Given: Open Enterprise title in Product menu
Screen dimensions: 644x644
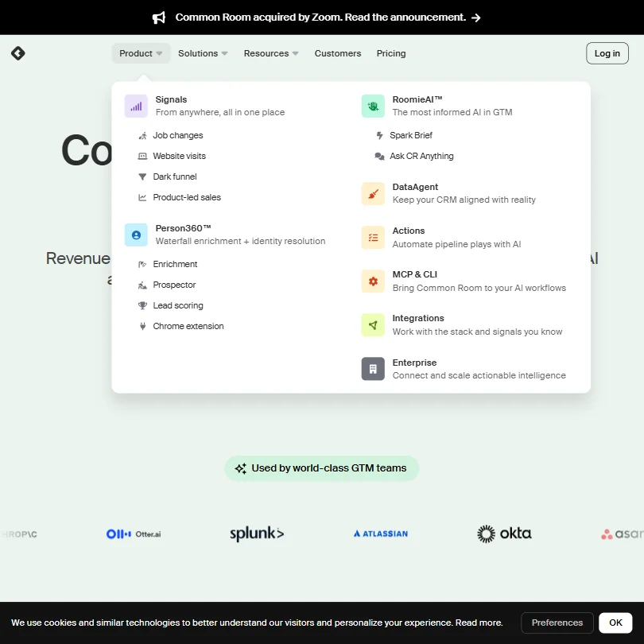Looking at the screenshot, I should 414,363.
